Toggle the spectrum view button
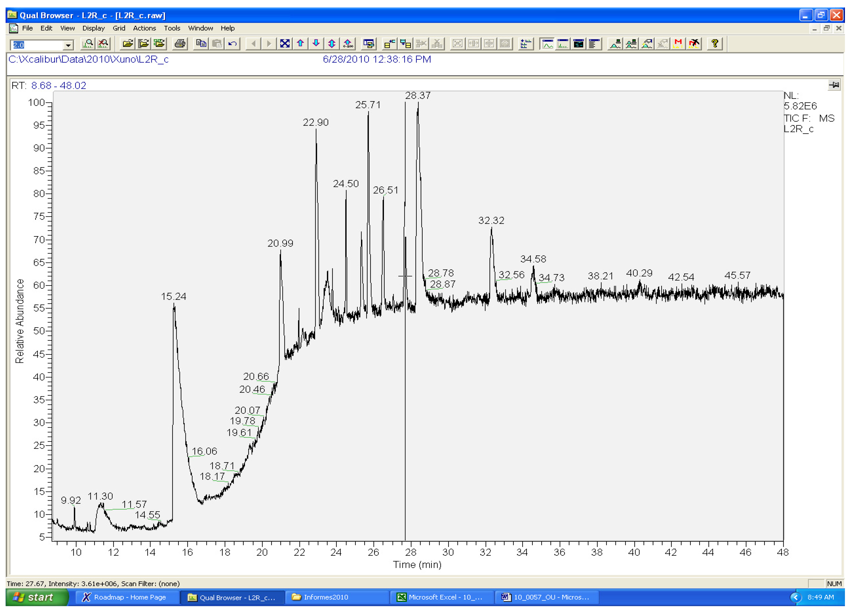850x616 pixels. point(563,44)
